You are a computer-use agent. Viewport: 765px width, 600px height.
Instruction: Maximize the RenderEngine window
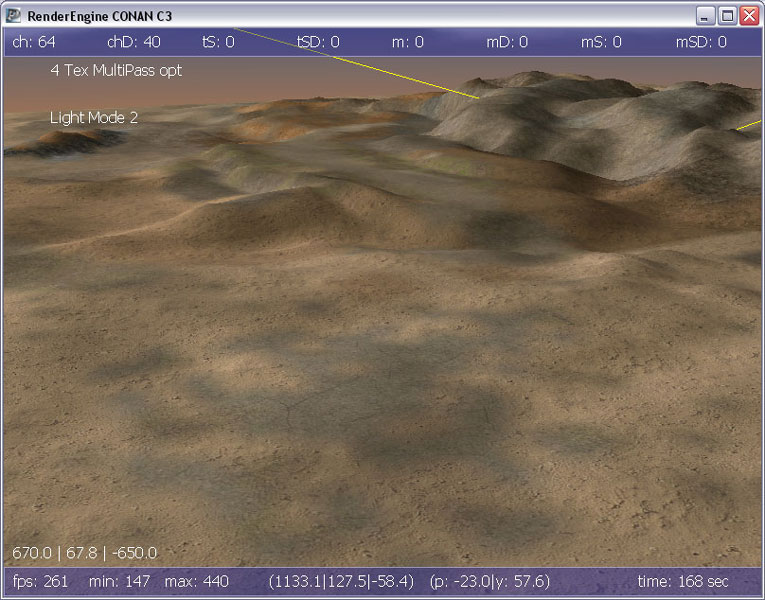point(727,15)
